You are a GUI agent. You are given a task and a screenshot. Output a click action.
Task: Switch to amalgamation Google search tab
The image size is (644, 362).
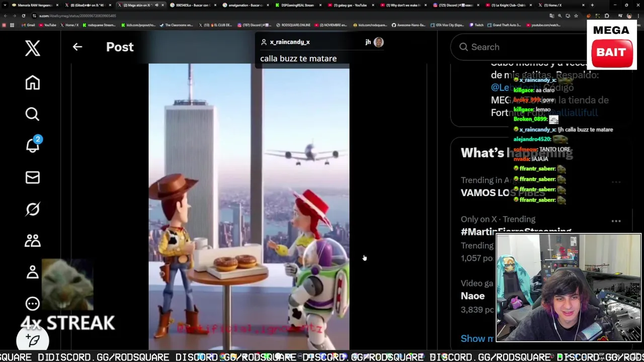tap(245, 5)
